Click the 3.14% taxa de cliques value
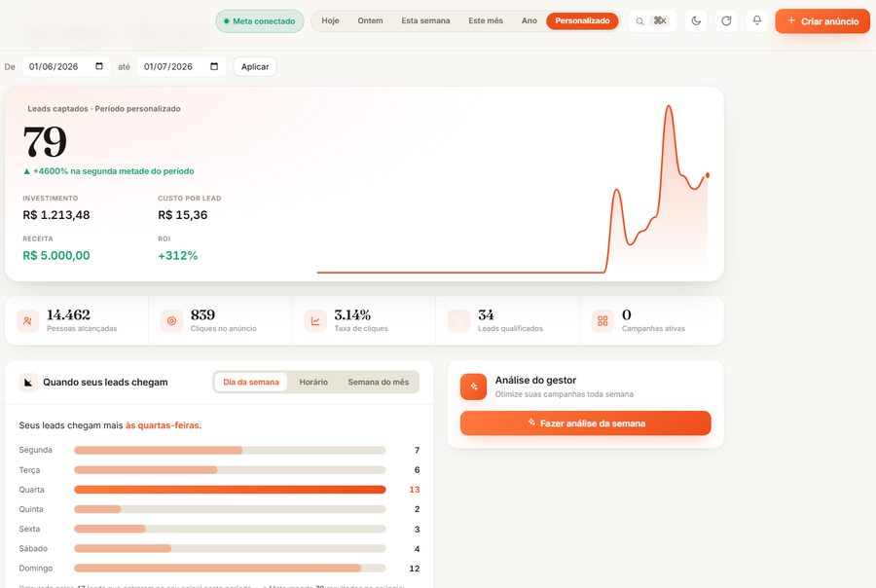This screenshot has width=876, height=588. pyautogui.click(x=352, y=314)
